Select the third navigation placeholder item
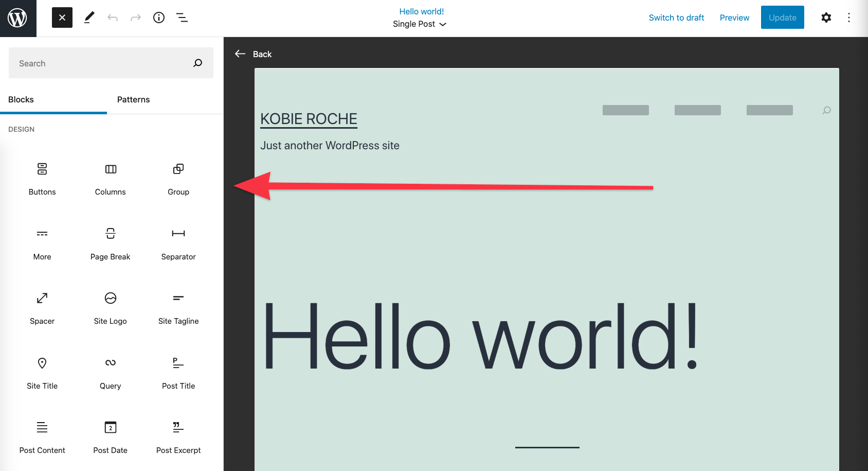The width and height of the screenshot is (868, 471). tap(770, 110)
